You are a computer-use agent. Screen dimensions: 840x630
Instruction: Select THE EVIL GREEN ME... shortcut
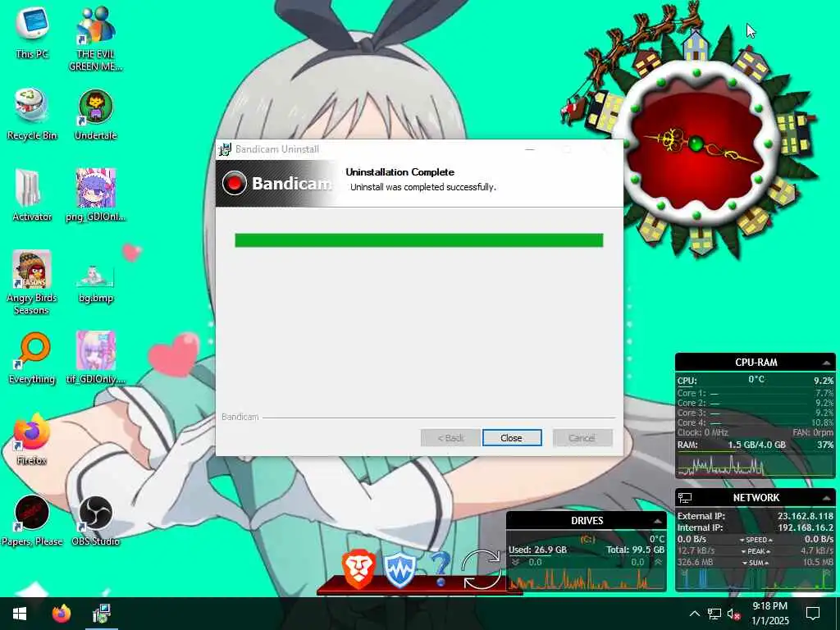pos(95,39)
